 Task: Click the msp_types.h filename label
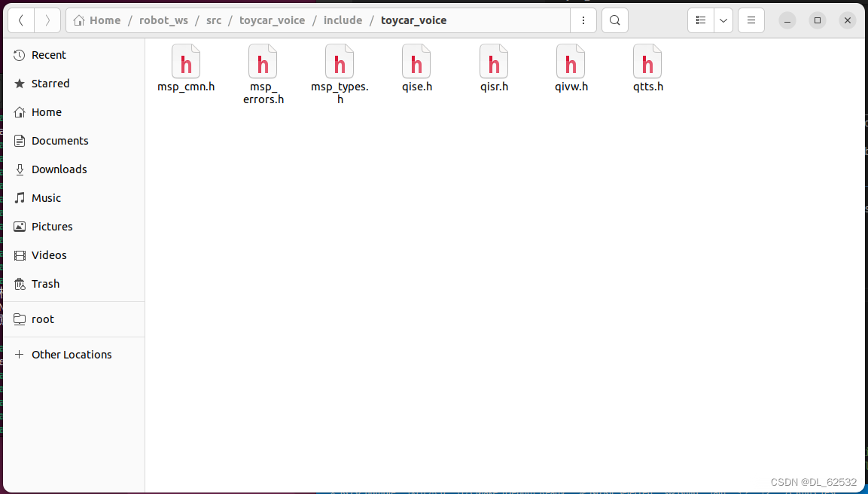pos(340,93)
